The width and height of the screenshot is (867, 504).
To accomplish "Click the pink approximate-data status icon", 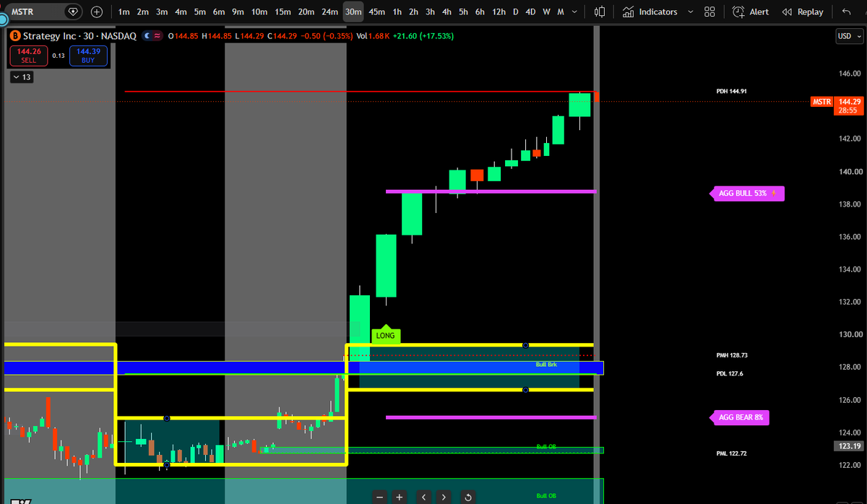I will 158,35.
